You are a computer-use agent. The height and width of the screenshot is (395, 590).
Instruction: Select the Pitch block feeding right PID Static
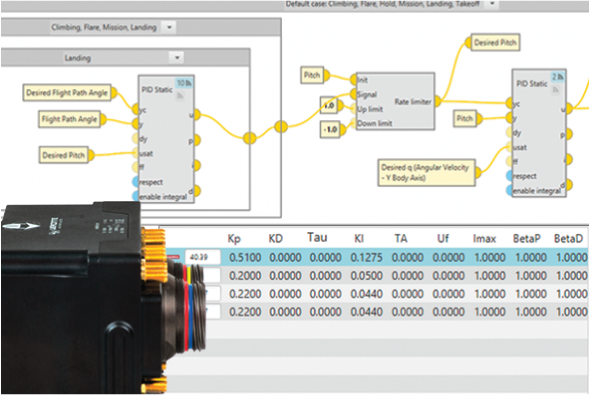point(465,118)
